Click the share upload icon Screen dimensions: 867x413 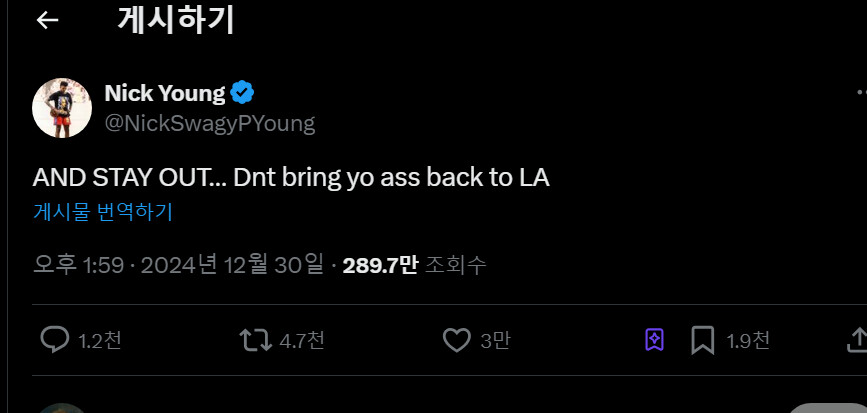click(857, 340)
